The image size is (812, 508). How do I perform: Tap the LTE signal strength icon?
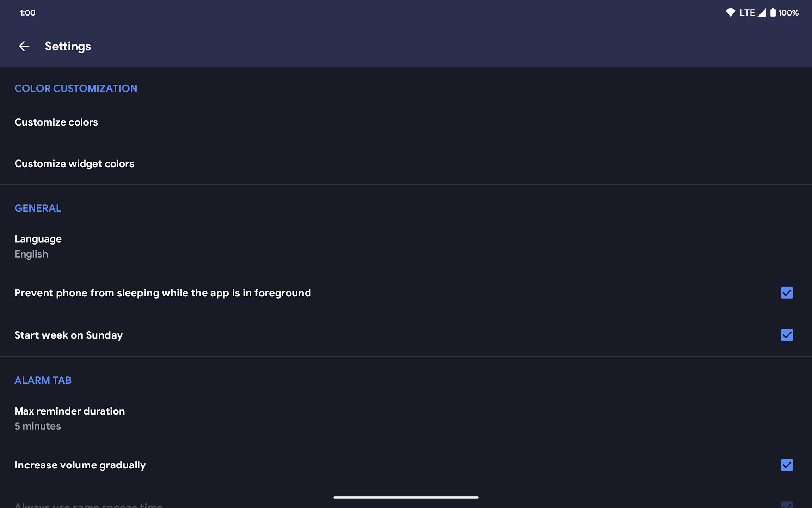pyautogui.click(x=762, y=13)
